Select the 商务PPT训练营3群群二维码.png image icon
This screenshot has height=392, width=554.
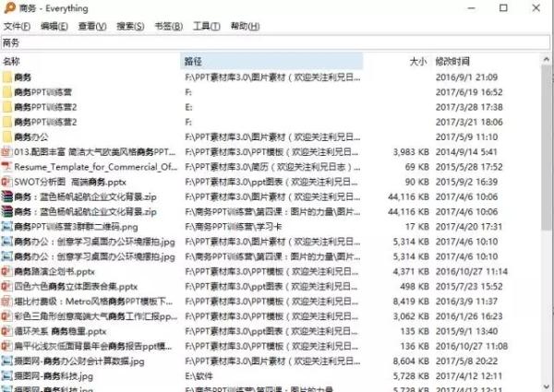6,226
